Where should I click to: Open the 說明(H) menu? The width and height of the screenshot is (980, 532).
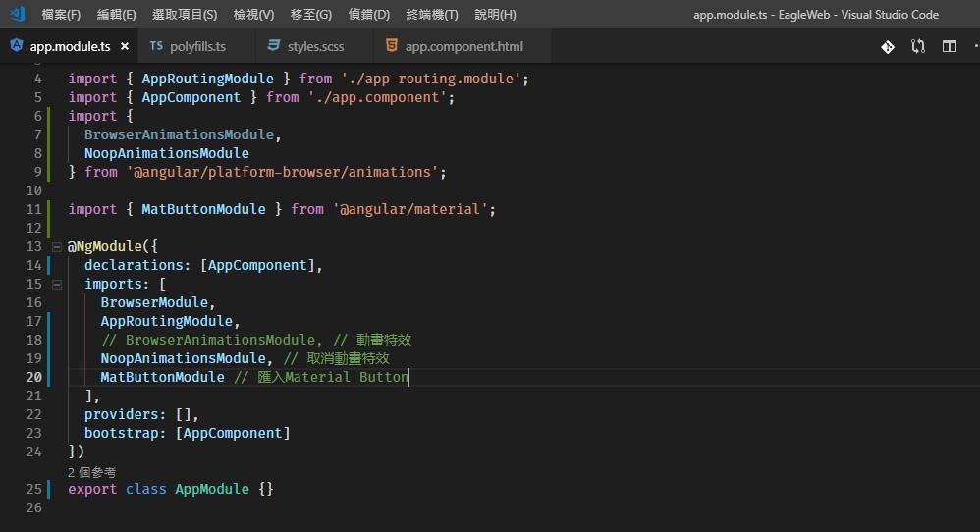[495, 15]
